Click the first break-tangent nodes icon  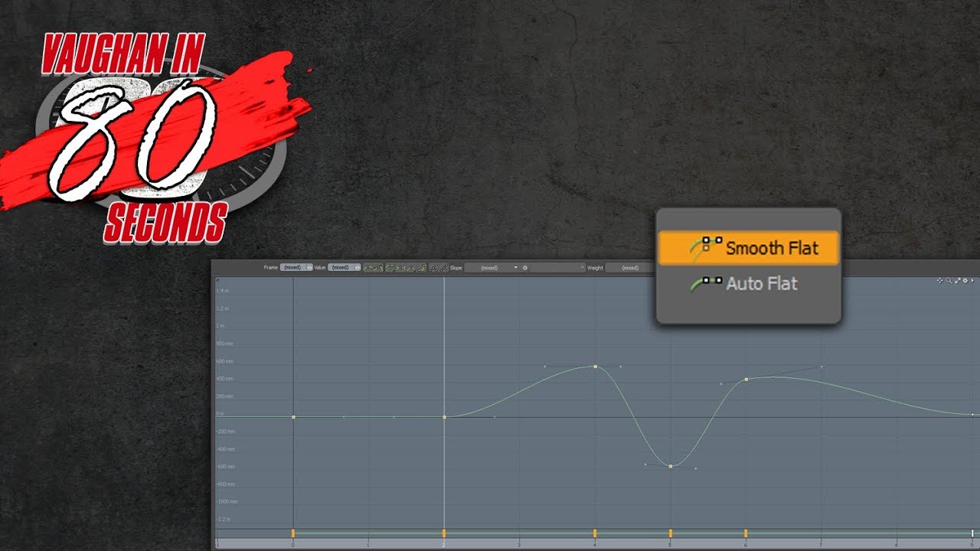pos(434,268)
